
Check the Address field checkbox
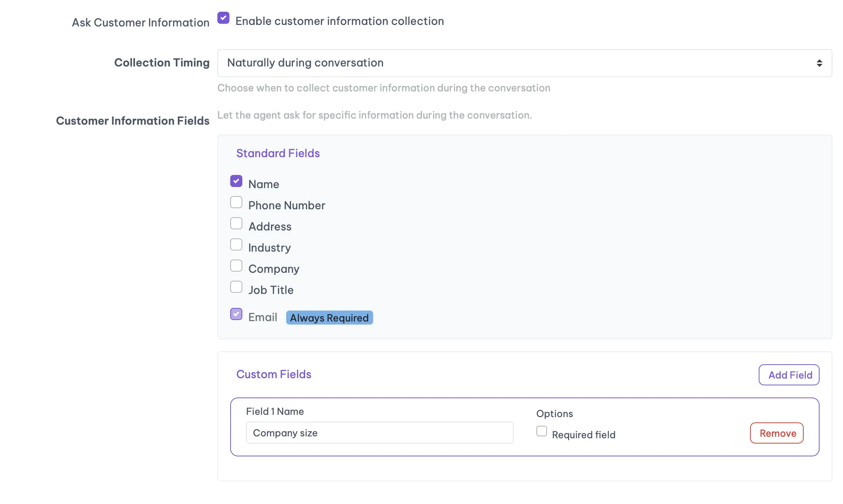236,224
